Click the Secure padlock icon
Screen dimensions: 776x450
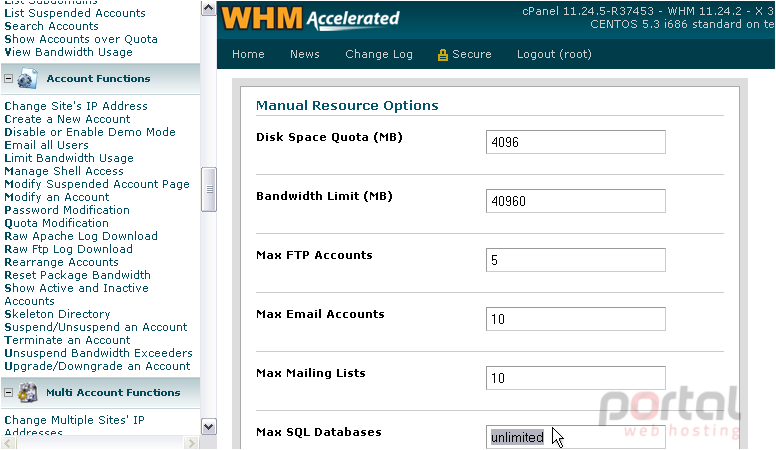tap(442, 55)
